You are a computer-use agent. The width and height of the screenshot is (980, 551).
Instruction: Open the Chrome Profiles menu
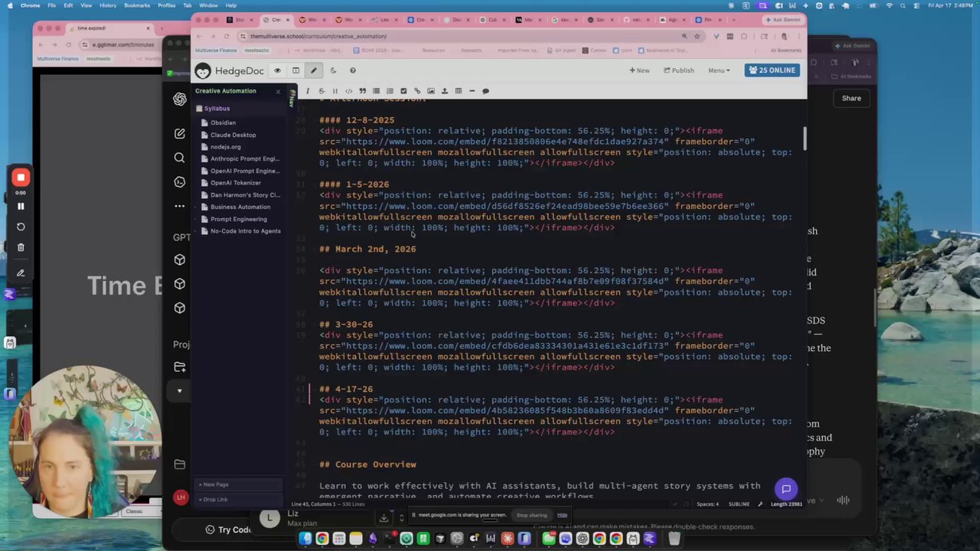(166, 5)
